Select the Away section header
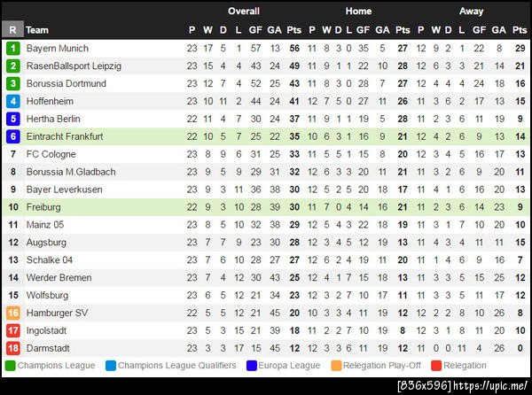 click(x=472, y=12)
